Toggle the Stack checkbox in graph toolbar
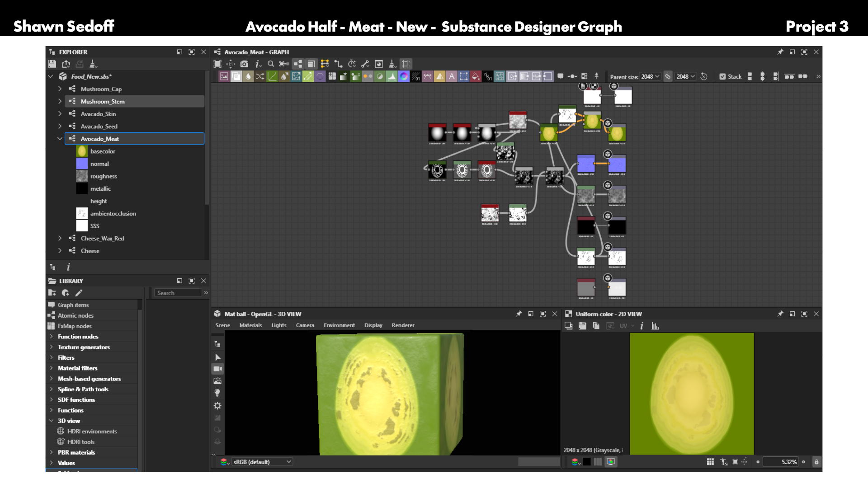The image size is (868, 488). (x=722, y=76)
